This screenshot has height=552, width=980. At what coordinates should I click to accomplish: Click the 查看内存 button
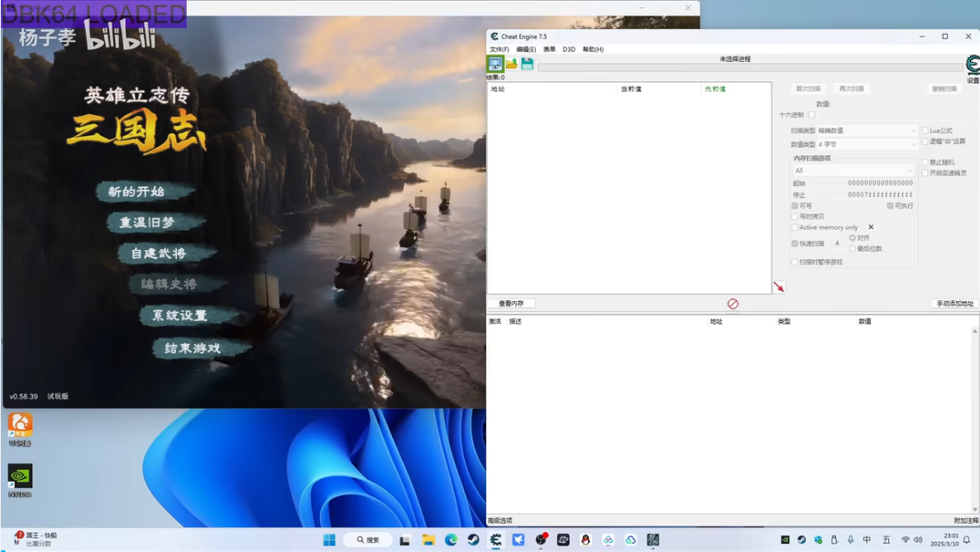pyautogui.click(x=511, y=304)
